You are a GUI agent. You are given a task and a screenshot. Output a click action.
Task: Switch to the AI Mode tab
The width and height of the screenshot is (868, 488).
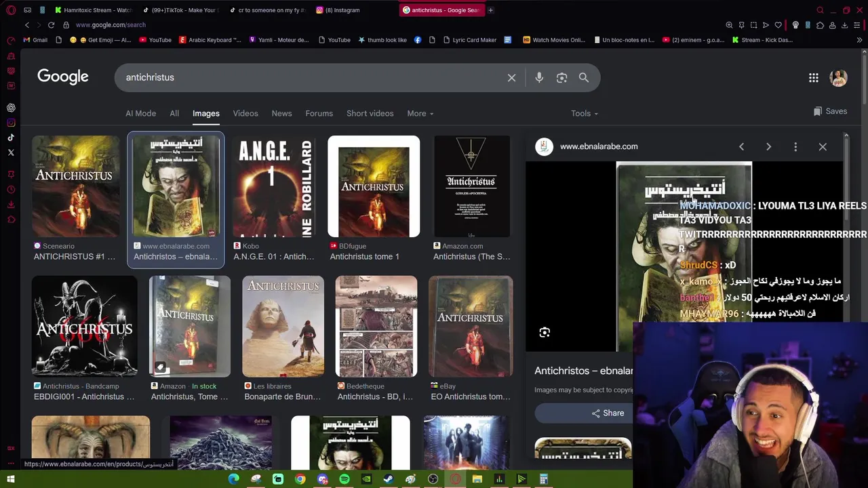click(140, 113)
